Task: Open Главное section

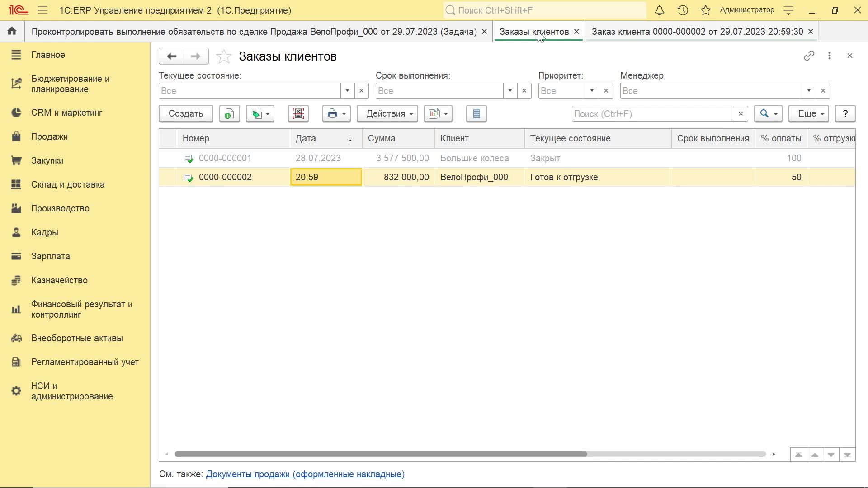Action: (x=75, y=55)
